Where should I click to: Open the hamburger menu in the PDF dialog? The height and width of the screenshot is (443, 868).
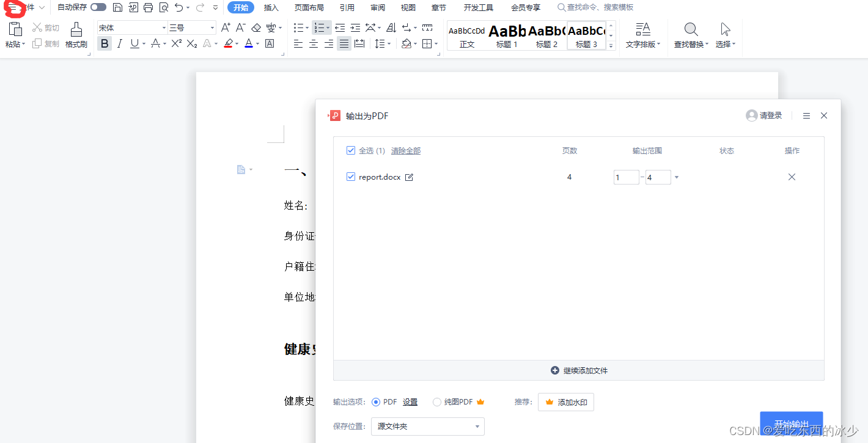806,115
